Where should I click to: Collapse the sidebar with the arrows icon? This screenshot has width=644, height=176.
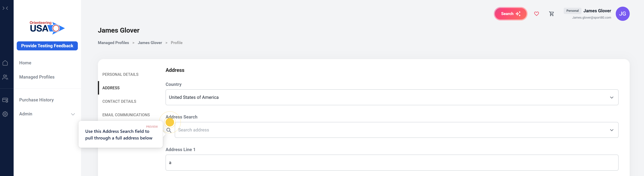pos(5,8)
